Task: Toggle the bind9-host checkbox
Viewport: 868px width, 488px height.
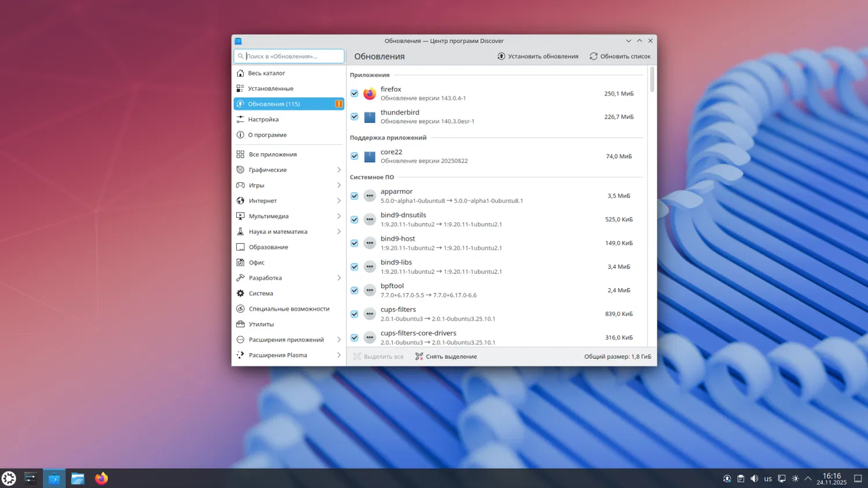Action: point(355,243)
